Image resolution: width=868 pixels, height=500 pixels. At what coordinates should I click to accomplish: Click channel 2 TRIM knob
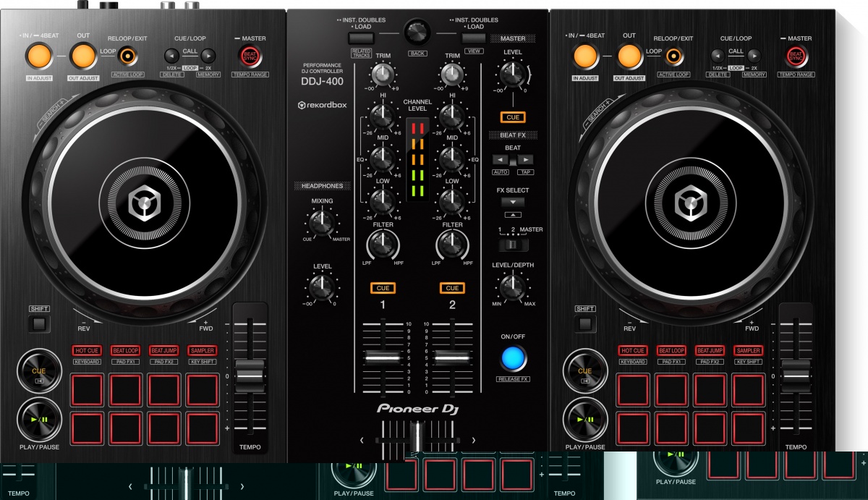[x=452, y=74]
